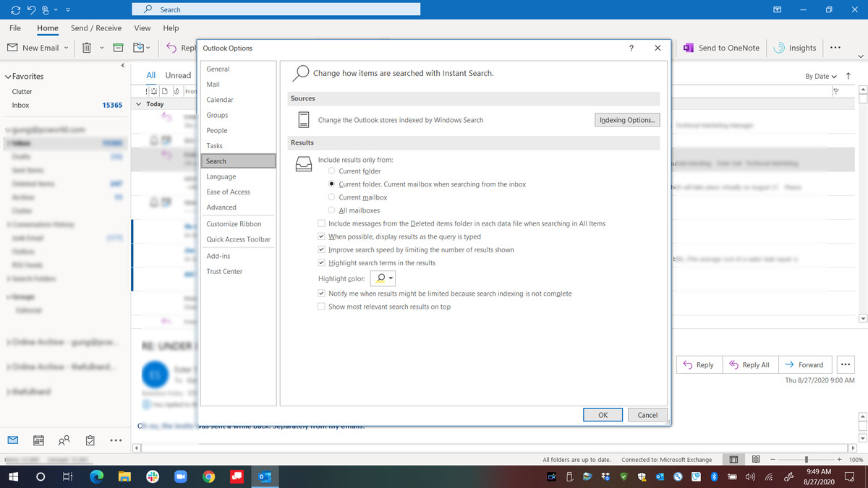Open Microsoft Edge from the taskbar
Viewport: 868px width, 488px height.
[x=96, y=477]
